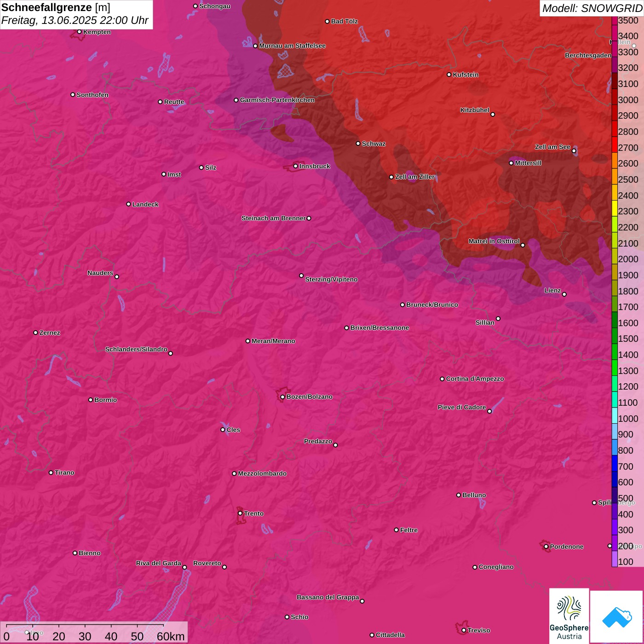Click the Feltre location dot
The image size is (644, 644).
tap(396, 530)
